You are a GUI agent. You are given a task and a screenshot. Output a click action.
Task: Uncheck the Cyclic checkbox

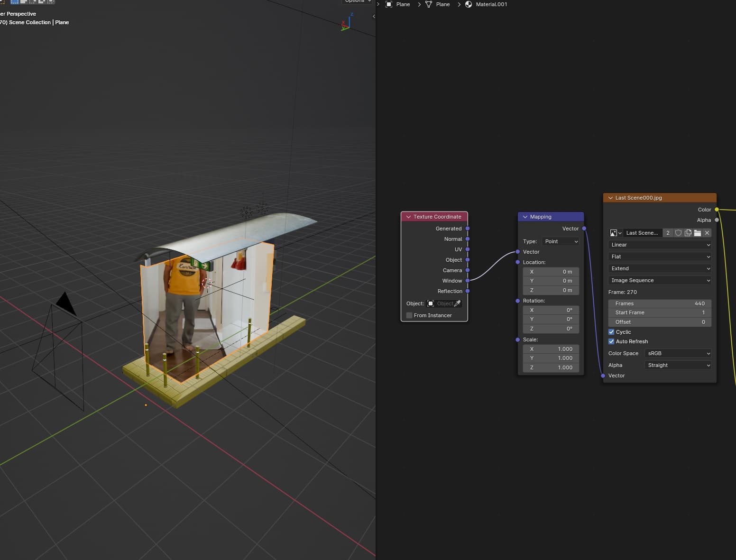pos(611,332)
